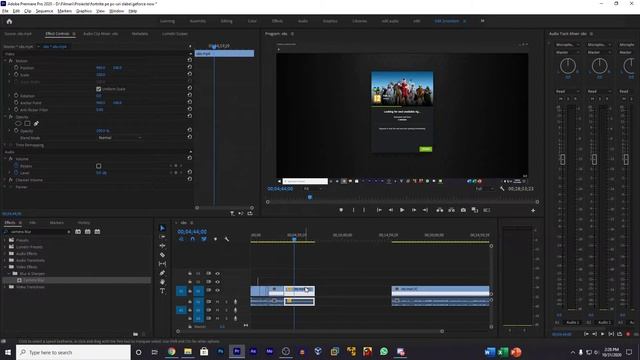Switch to Color workspace

point(252,21)
